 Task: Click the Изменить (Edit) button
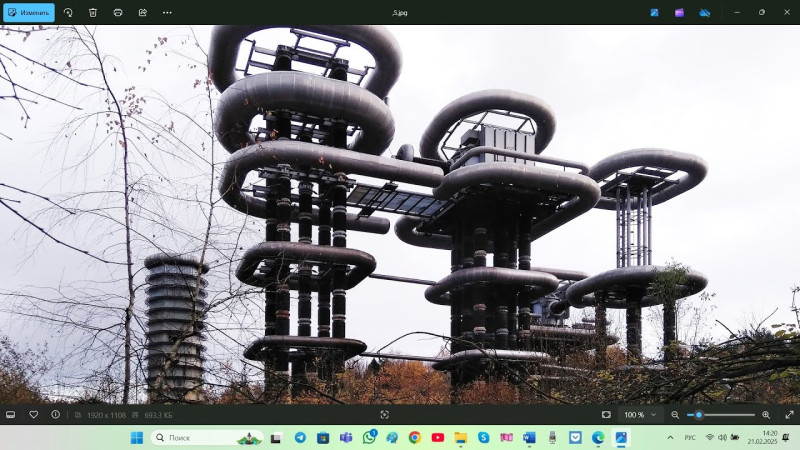(x=28, y=12)
